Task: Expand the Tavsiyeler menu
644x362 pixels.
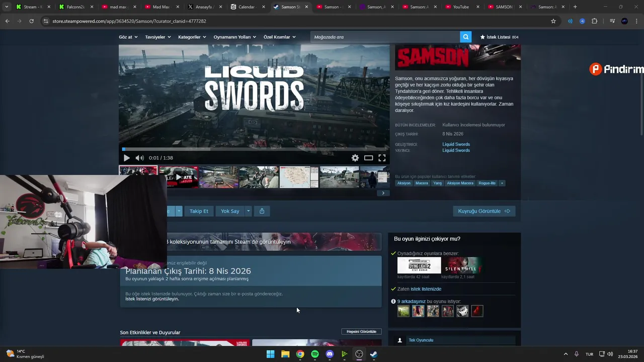Action: pos(158,37)
